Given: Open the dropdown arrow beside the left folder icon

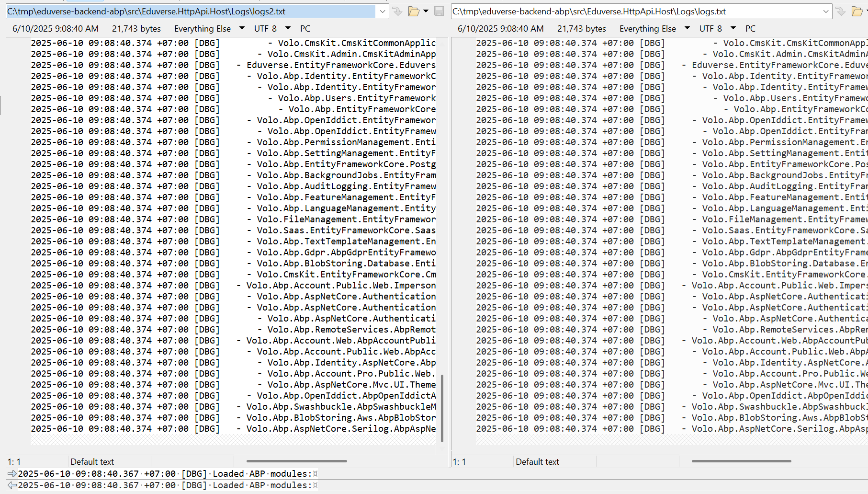Looking at the screenshot, I should (426, 11).
